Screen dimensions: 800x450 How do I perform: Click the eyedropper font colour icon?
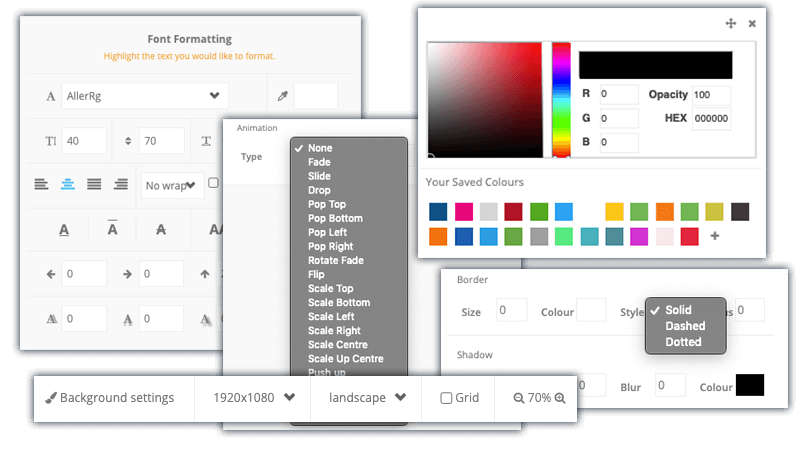coord(283,96)
